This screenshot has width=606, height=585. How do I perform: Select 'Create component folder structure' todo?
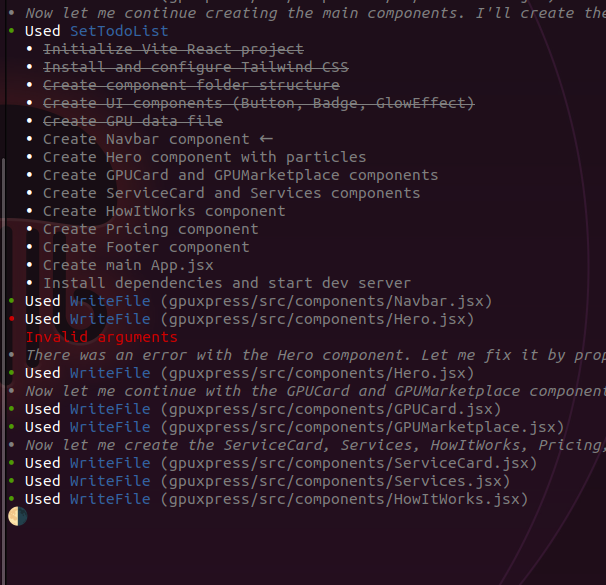coord(191,85)
